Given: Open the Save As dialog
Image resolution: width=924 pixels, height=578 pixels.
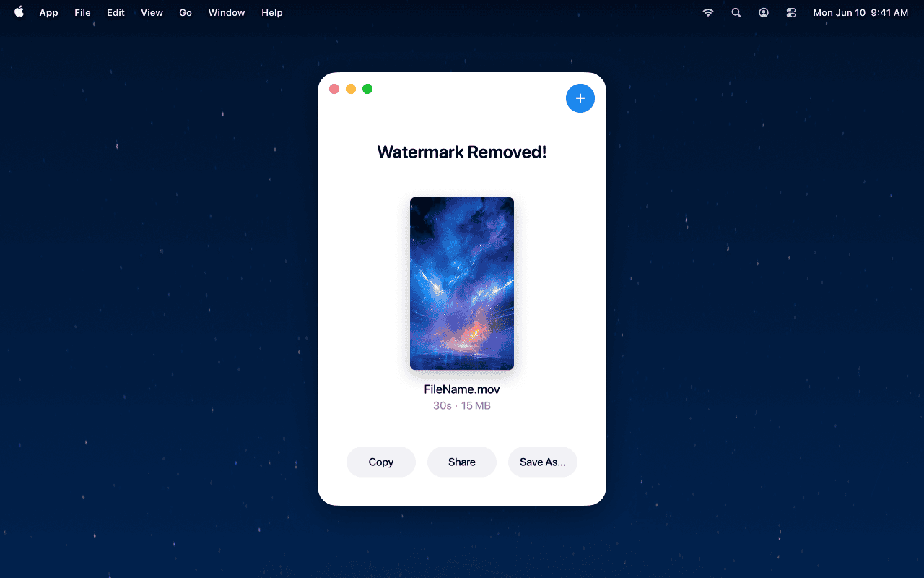Looking at the screenshot, I should click(542, 462).
